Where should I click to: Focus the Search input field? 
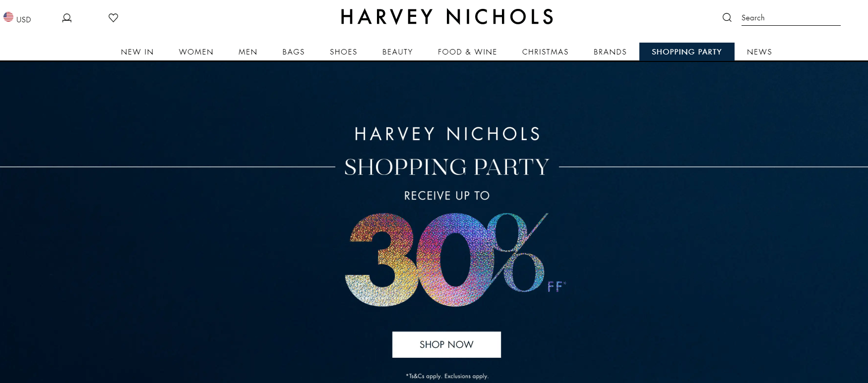click(791, 18)
